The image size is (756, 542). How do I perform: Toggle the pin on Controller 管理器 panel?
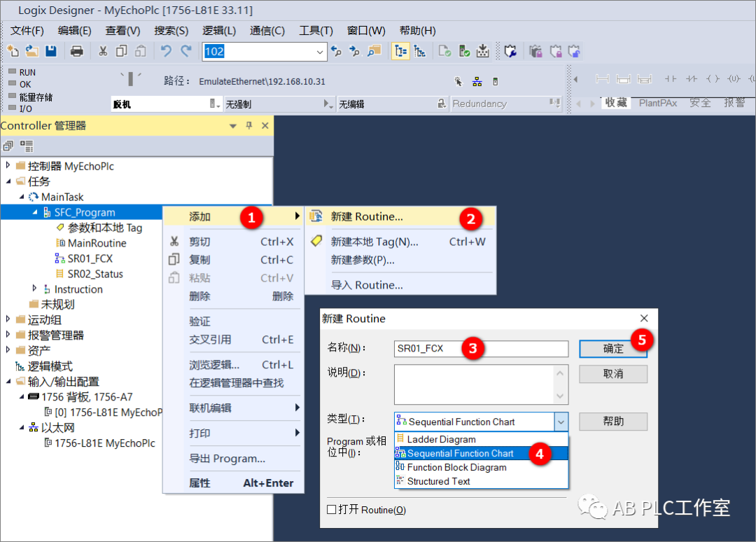248,125
